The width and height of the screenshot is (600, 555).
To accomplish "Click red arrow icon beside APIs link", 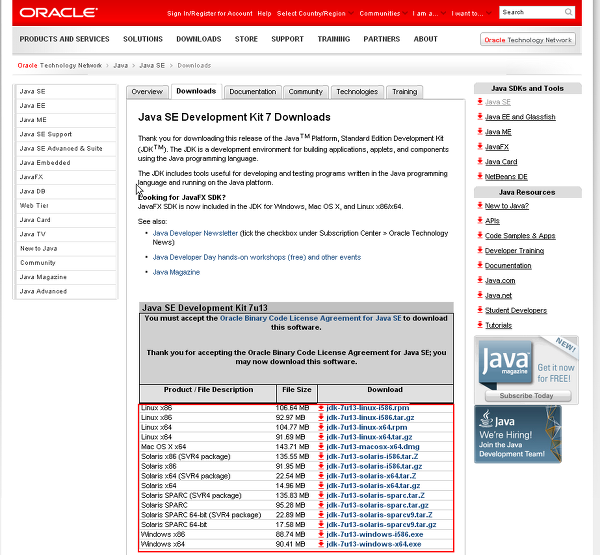I will (480, 220).
